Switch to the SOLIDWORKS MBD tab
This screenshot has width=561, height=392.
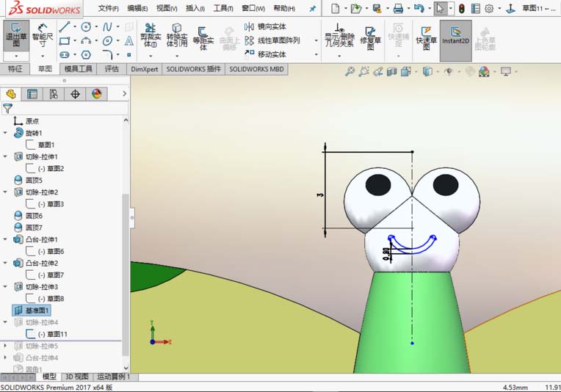256,69
